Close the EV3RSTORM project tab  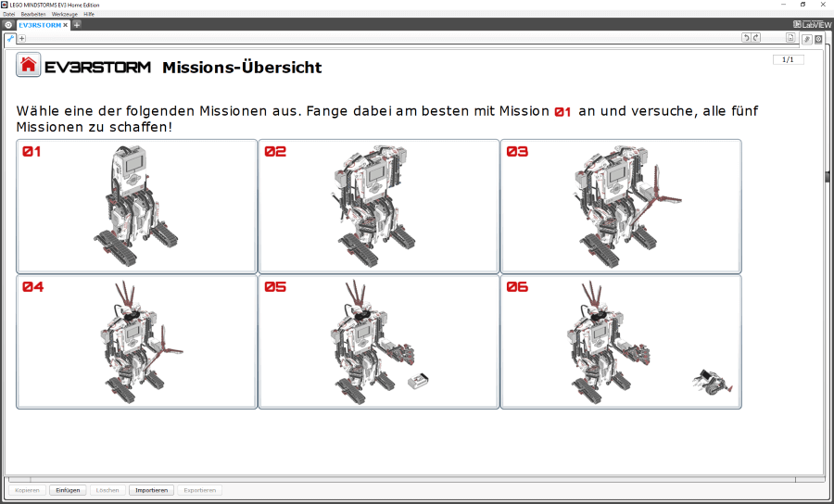(66, 25)
